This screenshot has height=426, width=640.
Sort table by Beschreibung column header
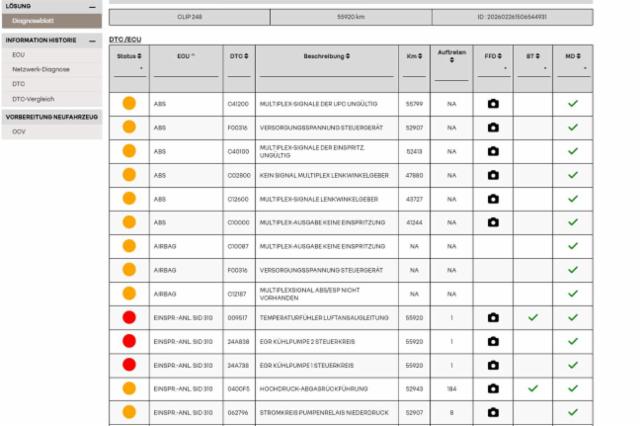coord(326,55)
